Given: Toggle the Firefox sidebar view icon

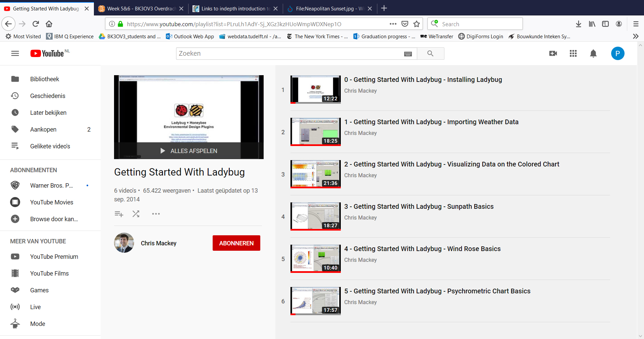Looking at the screenshot, I should pyautogui.click(x=605, y=24).
